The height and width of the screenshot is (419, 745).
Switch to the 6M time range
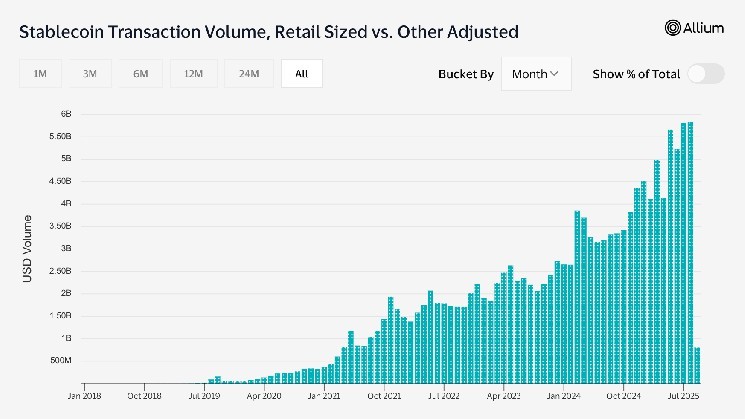(x=140, y=74)
